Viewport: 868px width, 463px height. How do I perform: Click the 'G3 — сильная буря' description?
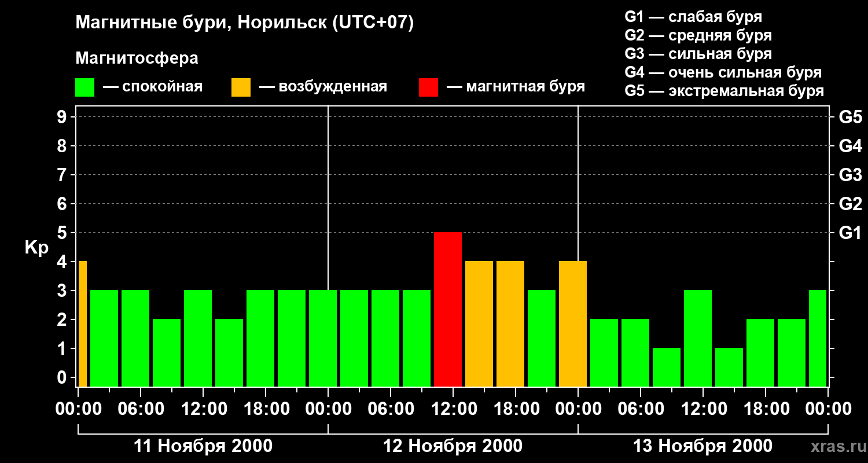tap(698, 54)
